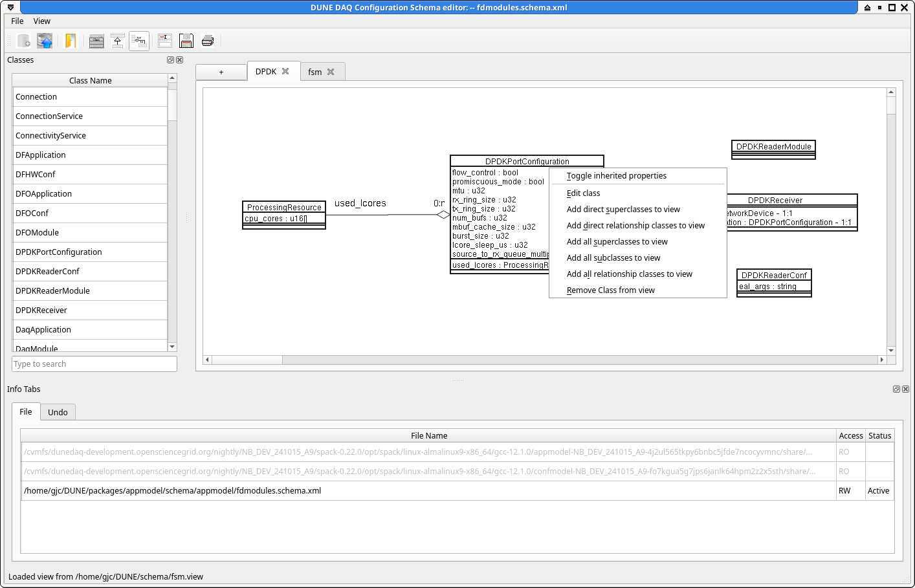This screenshot has width=915, height=588.
Task: Click the diagram vertical scroll down arrow
Action: point(891,351)
